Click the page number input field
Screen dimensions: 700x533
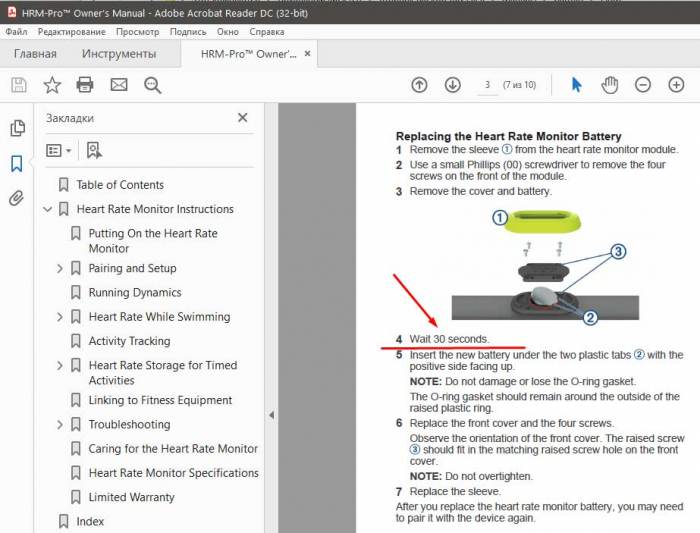[487, 85]
